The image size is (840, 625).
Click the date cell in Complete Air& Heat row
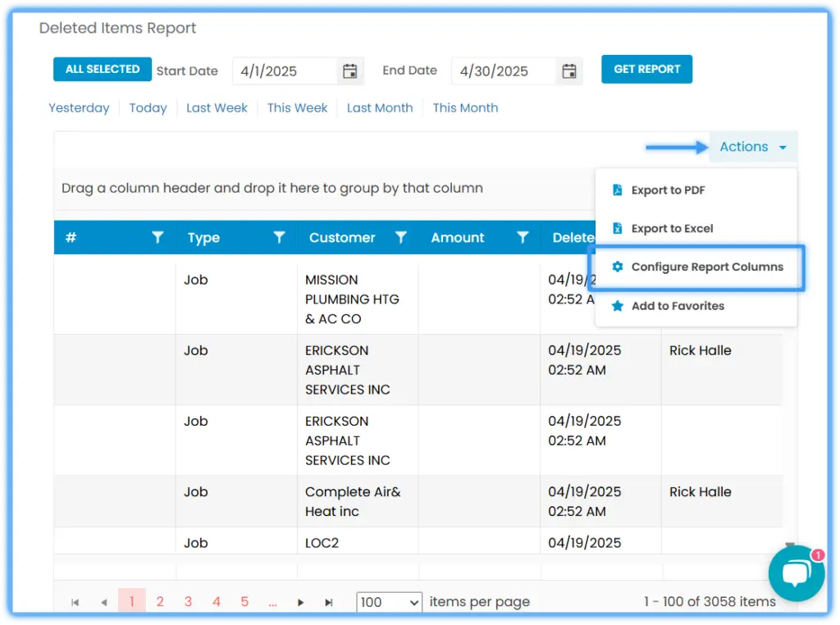pyautogui.click(x=600, y=501)
